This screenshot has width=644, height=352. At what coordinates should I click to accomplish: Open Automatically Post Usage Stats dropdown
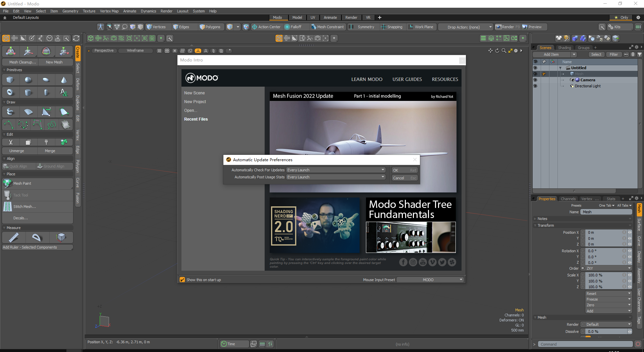(x=336, y=177)
